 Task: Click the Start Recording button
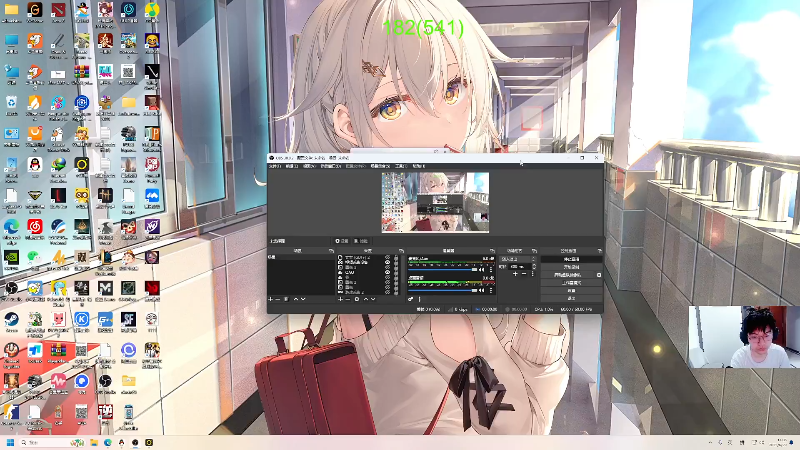(x=571, y=267)
